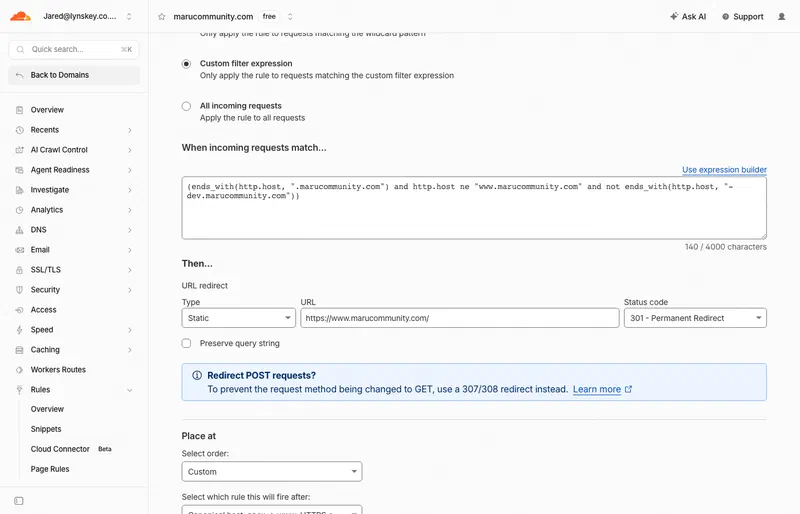Click the Agent Readiness icon
The width and height of the screenshot is (800, 514).
(19, 170)
